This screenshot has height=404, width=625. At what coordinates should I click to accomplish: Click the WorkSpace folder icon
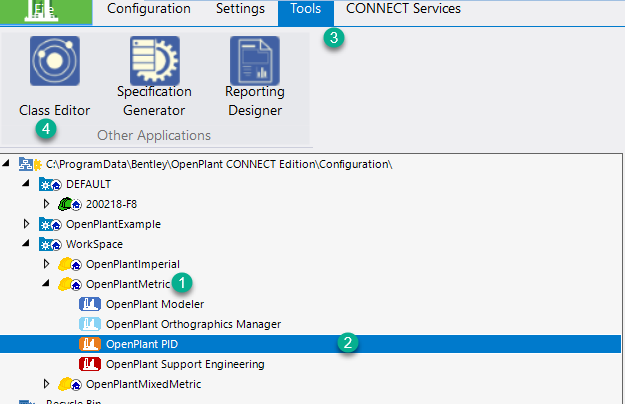coord(50,244)
